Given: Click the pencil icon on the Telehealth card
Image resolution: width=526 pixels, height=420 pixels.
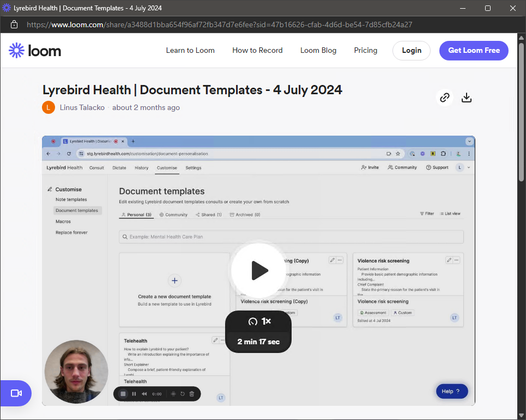Looking at the screenshot, I should (215, 340).
